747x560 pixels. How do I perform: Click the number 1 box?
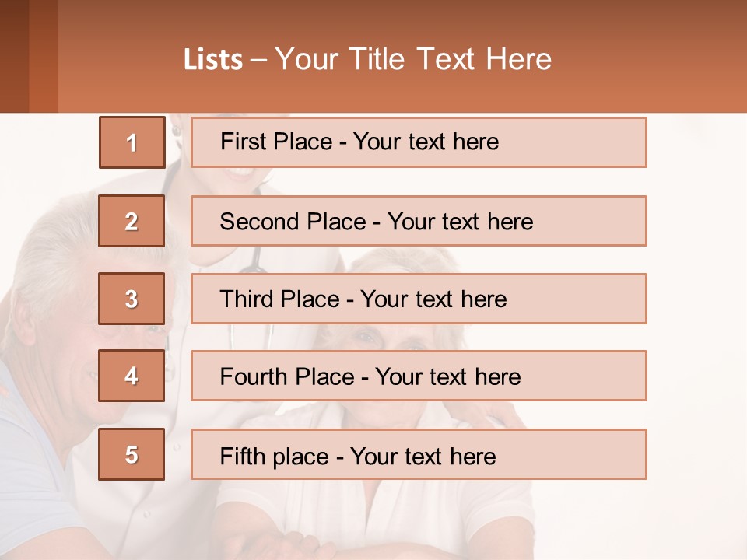(x=132, y=142)
